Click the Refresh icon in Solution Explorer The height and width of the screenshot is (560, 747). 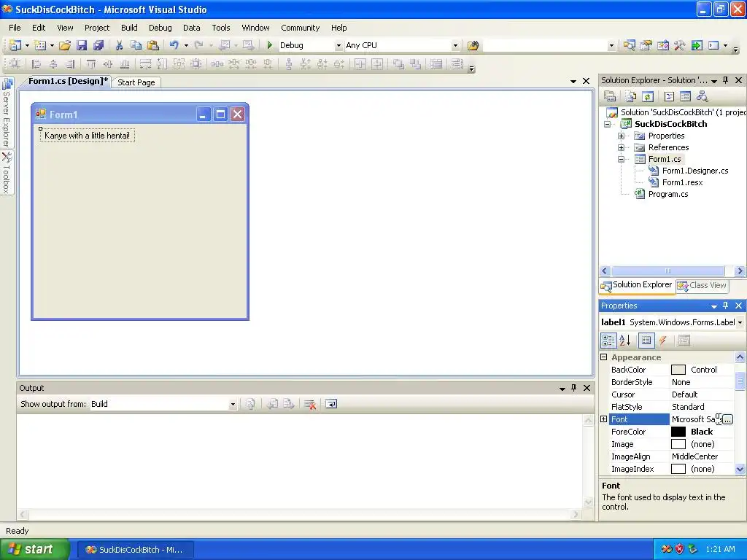(648, 97)
